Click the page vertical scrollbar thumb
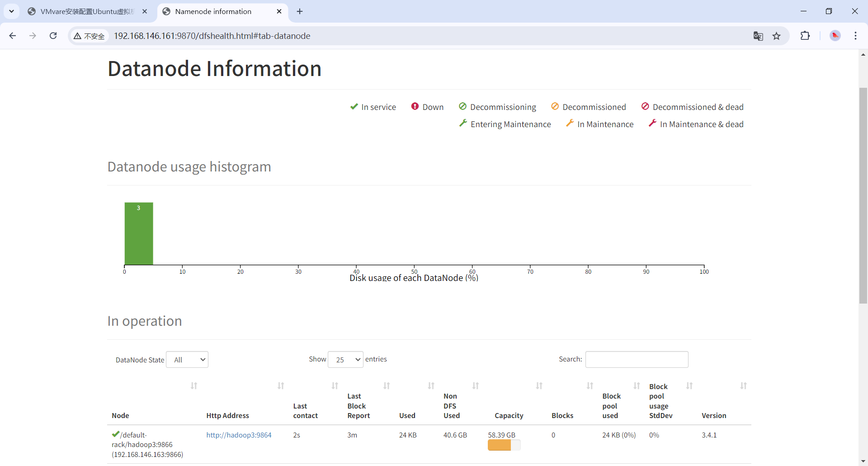Image resolution: width=868 pixels, height=466 pixels. (x=863, y=195)
